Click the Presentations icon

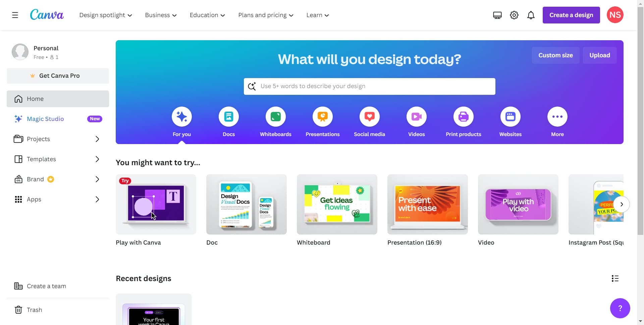pos(322,117)
